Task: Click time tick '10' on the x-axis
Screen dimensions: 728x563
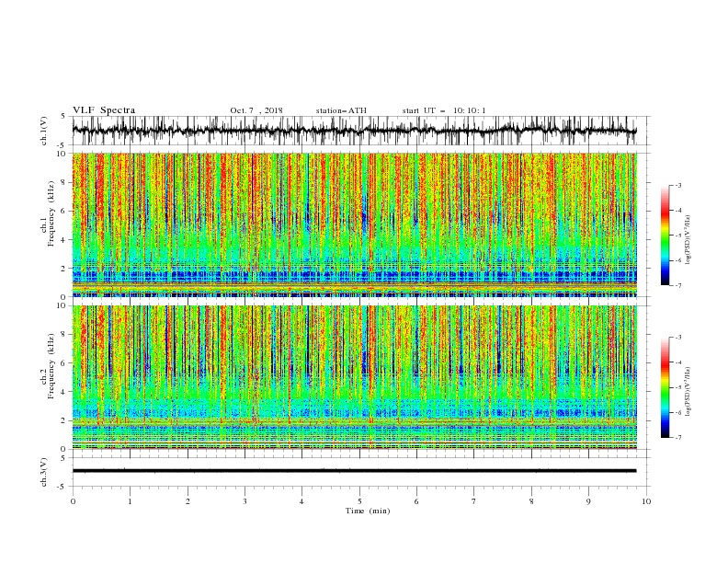Action: [646, 501]
